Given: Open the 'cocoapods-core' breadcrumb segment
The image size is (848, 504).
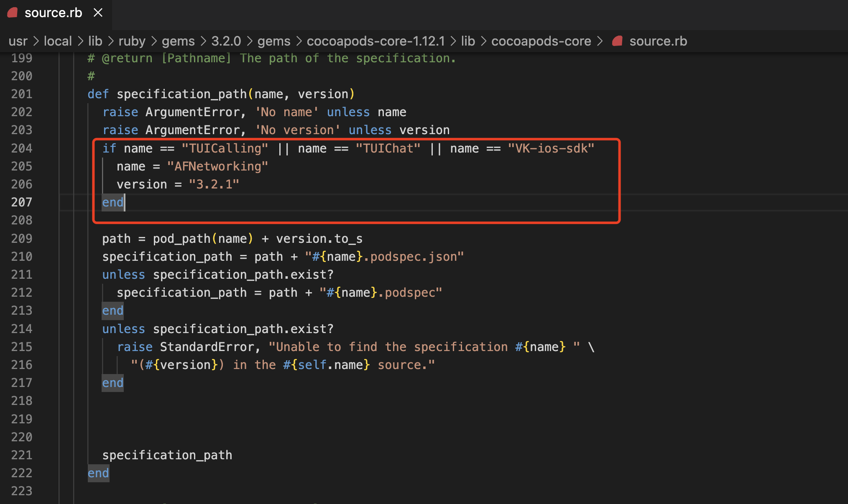Looking at the screenshot, I should (x=541, y=41).
